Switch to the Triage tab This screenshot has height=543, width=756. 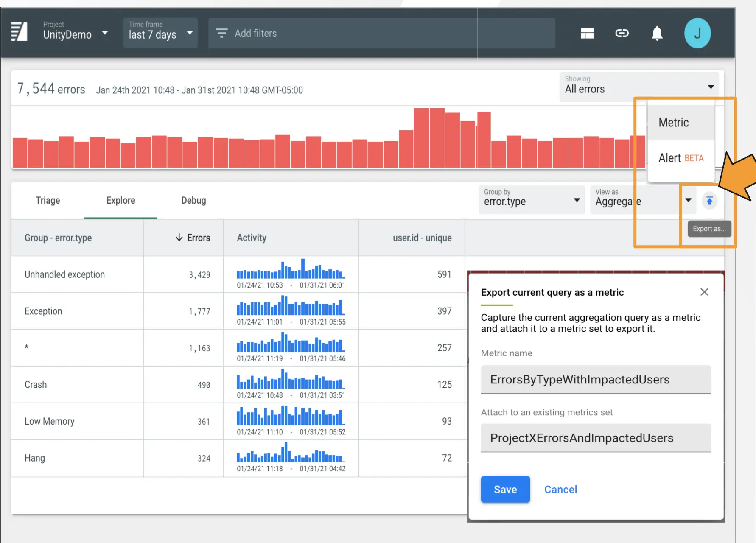click(48, 200)
